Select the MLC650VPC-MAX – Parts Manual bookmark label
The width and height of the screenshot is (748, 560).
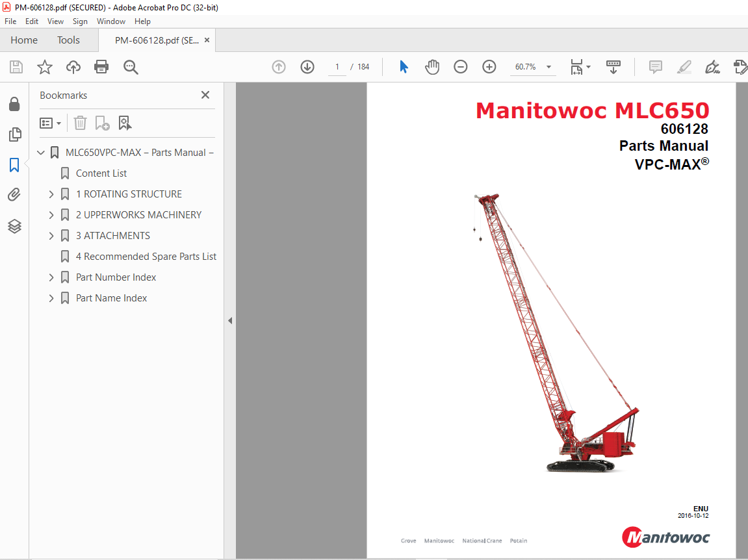tap(139, 153)
